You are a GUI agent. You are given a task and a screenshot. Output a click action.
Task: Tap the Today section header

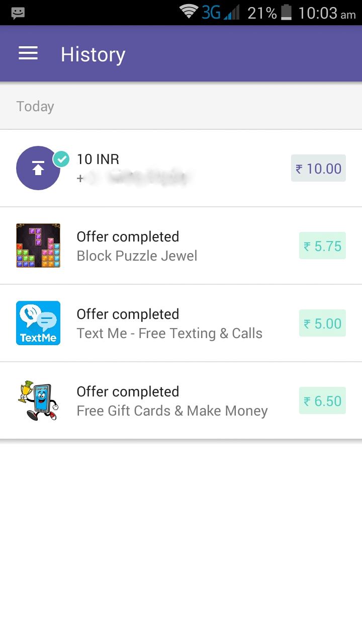[x=35, y=107]
